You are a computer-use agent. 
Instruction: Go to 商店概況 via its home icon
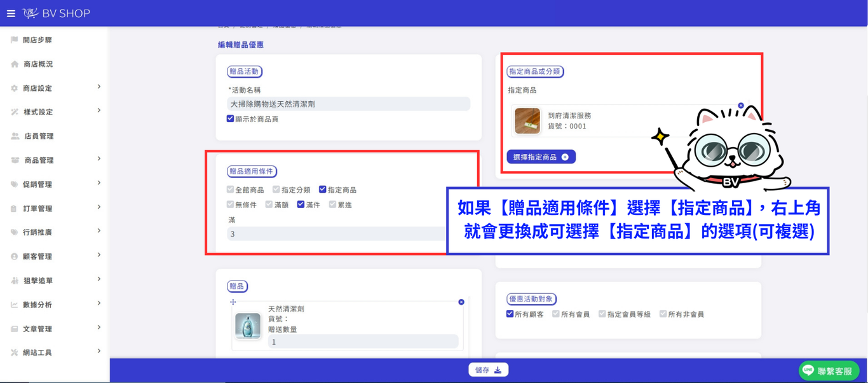(x=14, y=64)
